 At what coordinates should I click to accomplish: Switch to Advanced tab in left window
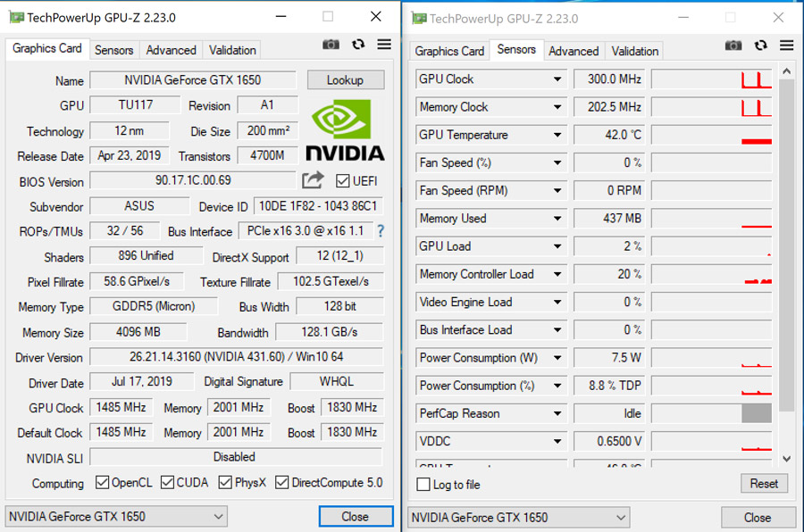[172, 50]
